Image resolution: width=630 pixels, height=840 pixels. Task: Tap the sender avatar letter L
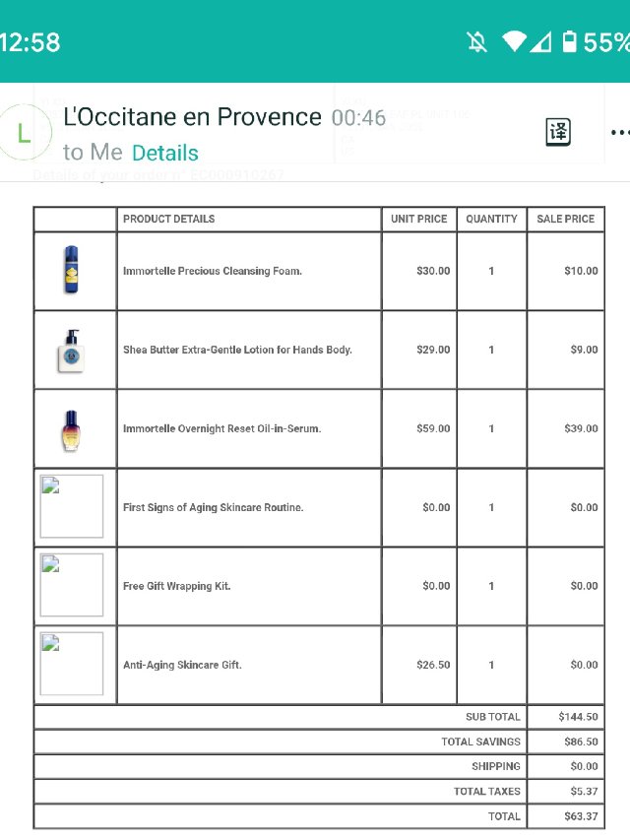coord(24,134)
